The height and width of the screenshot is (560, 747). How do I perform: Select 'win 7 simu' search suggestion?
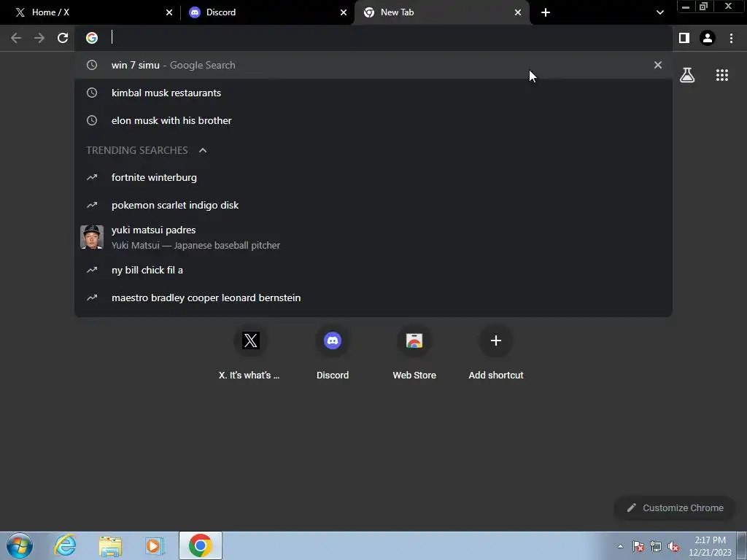(x=373, y=65)
